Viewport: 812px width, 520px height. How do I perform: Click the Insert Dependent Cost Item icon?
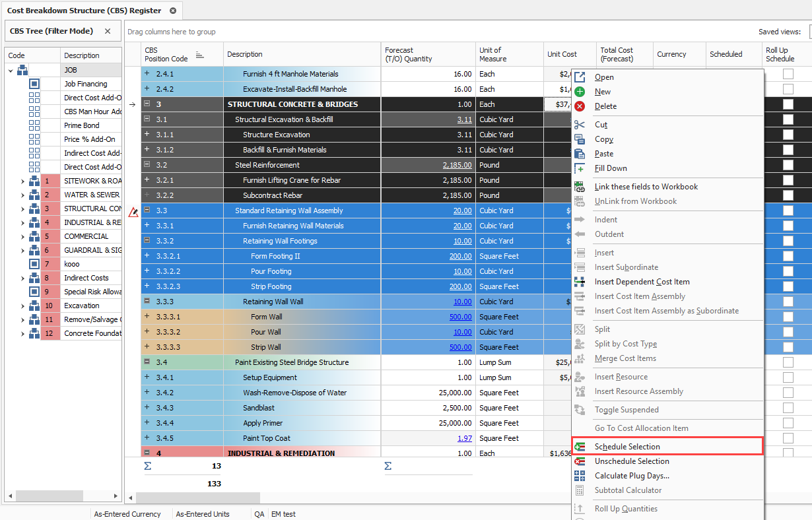pos(580,282)
